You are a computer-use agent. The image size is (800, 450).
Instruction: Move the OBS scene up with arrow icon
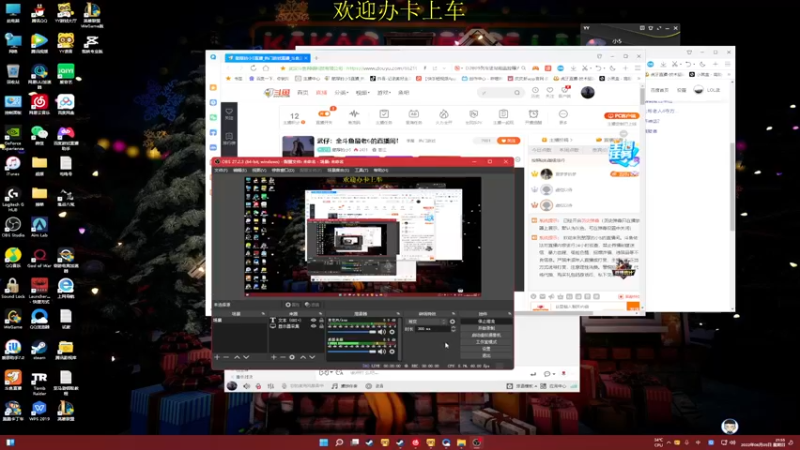click(x=237, y=357)
